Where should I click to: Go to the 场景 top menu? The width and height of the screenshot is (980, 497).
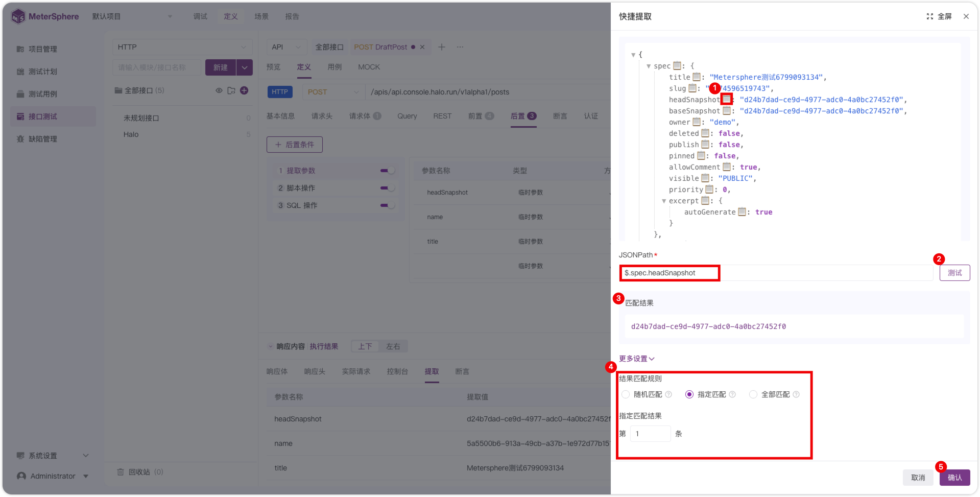(x=261, y=16)
